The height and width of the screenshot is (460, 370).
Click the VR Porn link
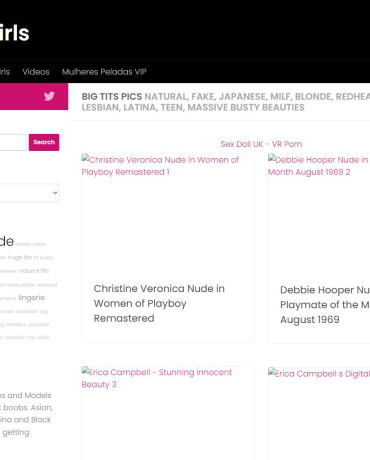pyautogui.click(x=287, y=144)
